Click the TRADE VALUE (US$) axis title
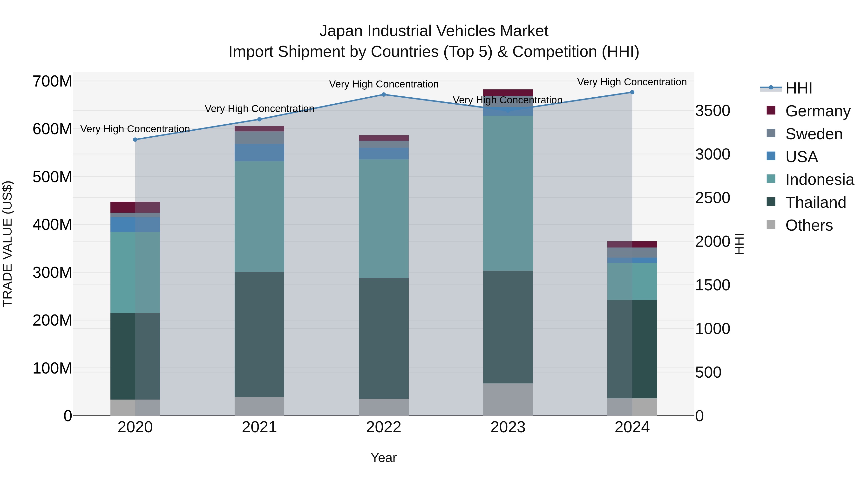Screen dimensions: 868x488 [8, 244]
